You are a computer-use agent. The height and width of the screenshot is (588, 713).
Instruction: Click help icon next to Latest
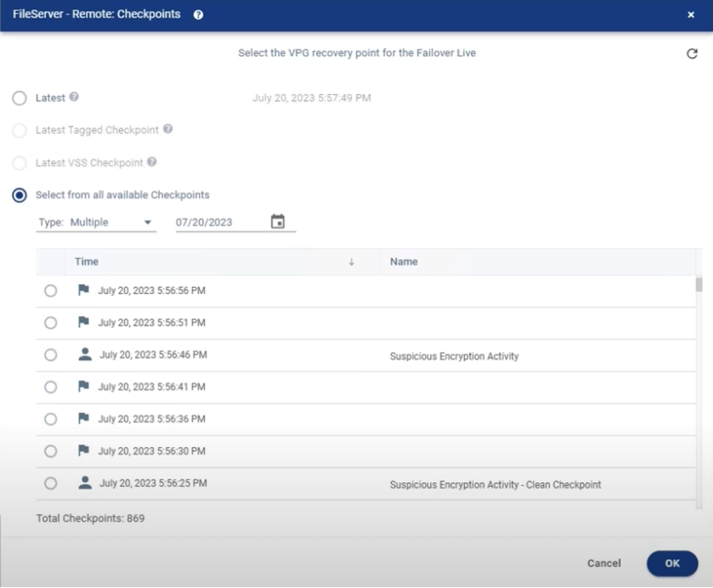74,97
